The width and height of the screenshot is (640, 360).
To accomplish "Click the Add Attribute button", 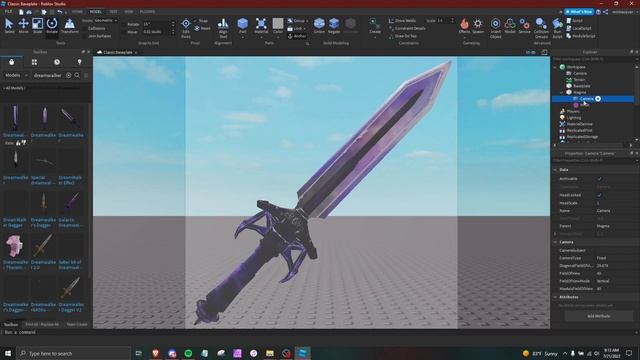I will (x=599, y=316).
